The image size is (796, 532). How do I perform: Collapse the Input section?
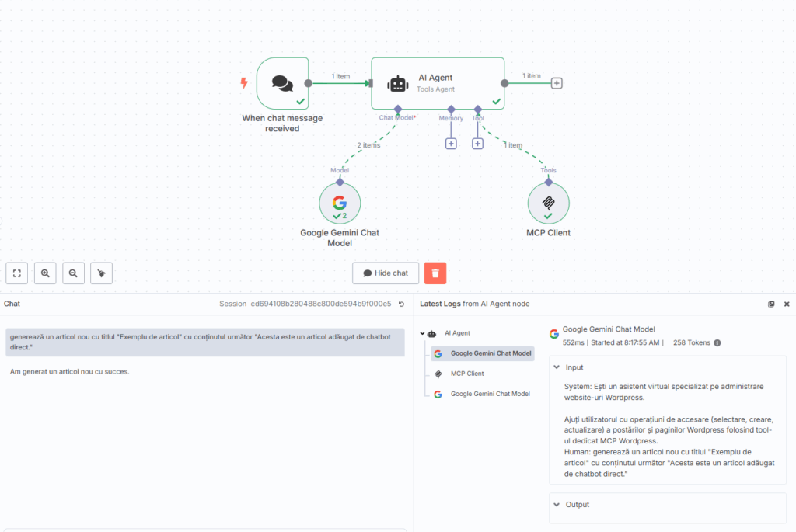coord(557,367)
